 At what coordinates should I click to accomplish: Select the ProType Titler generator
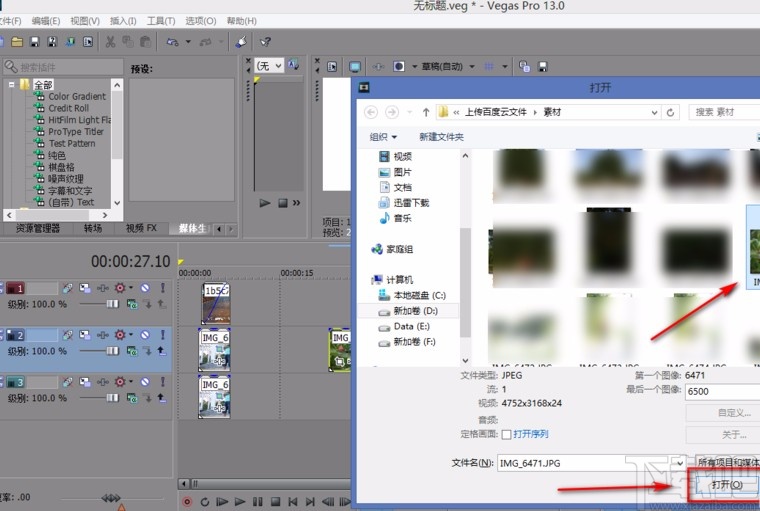coord(76,132)
